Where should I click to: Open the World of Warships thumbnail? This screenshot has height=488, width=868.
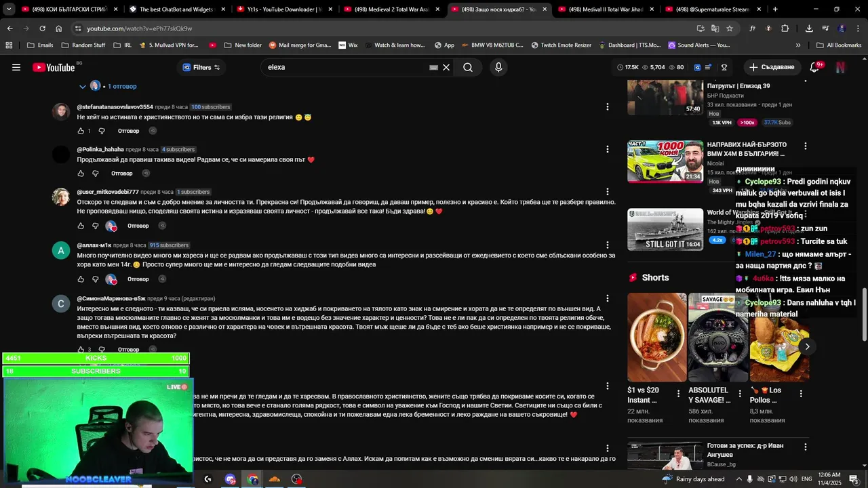(x=665, y=229)
